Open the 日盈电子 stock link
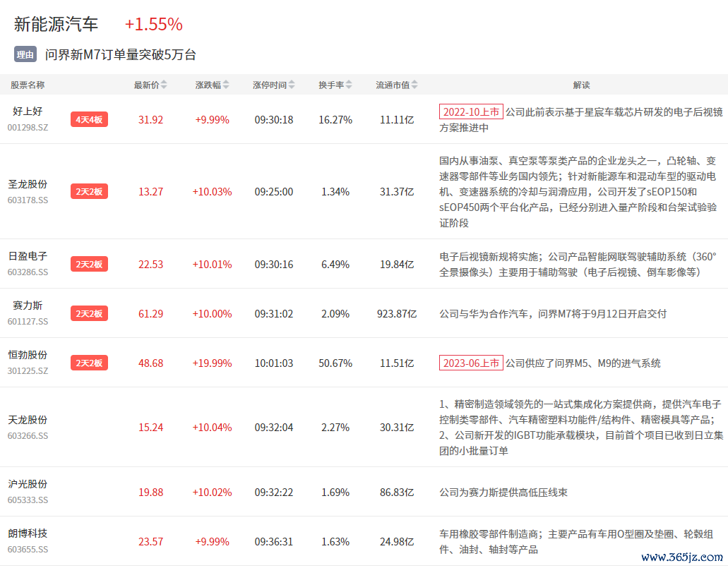 pos(28,256)
